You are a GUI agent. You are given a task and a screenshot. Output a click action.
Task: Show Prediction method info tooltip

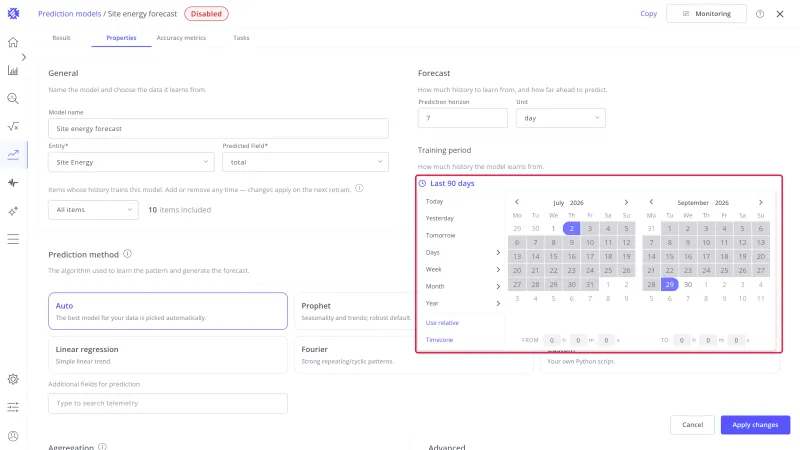[128, 254]
